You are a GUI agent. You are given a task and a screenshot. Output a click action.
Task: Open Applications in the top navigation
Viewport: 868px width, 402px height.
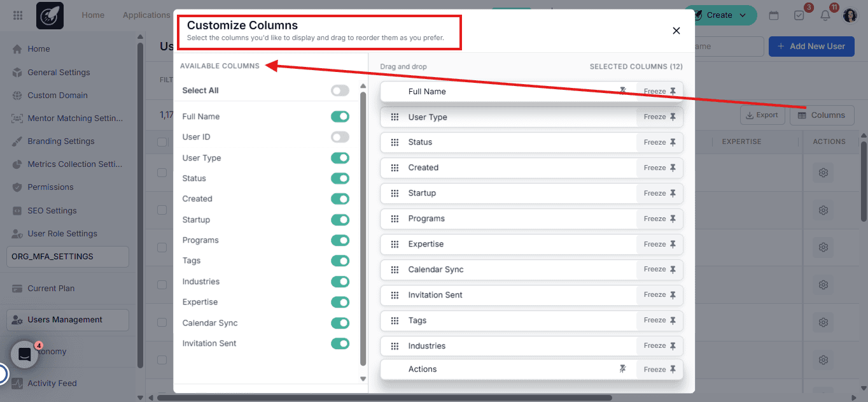(x=146, y=15)
